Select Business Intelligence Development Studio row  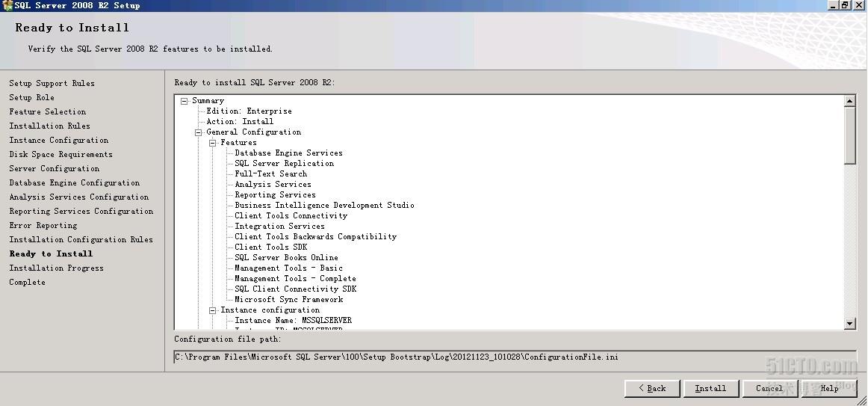pos(324,206)
